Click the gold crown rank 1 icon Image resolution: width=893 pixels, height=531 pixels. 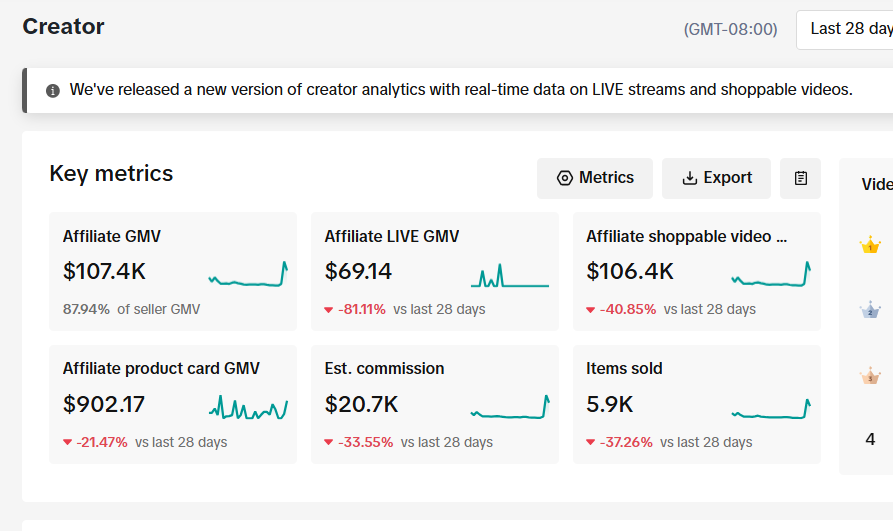click(870, 246)
